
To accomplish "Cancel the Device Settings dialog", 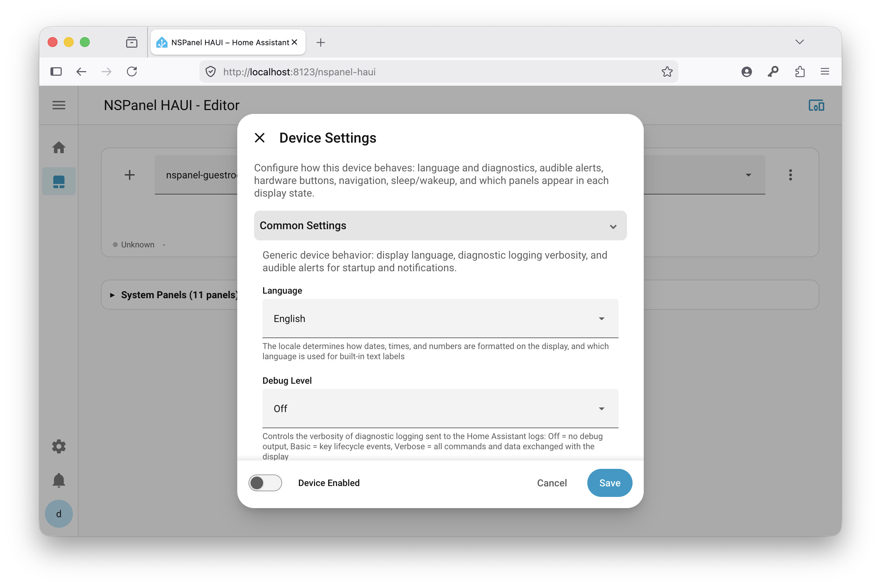I will click(x=552, y=483).
